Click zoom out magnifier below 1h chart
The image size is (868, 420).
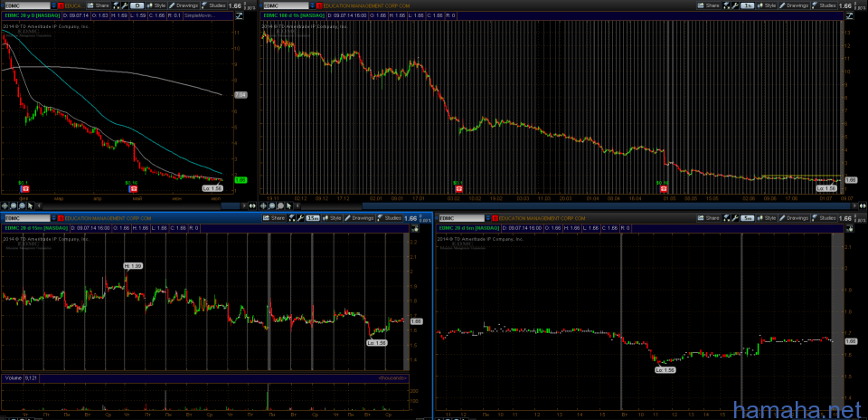coord(280,205)
